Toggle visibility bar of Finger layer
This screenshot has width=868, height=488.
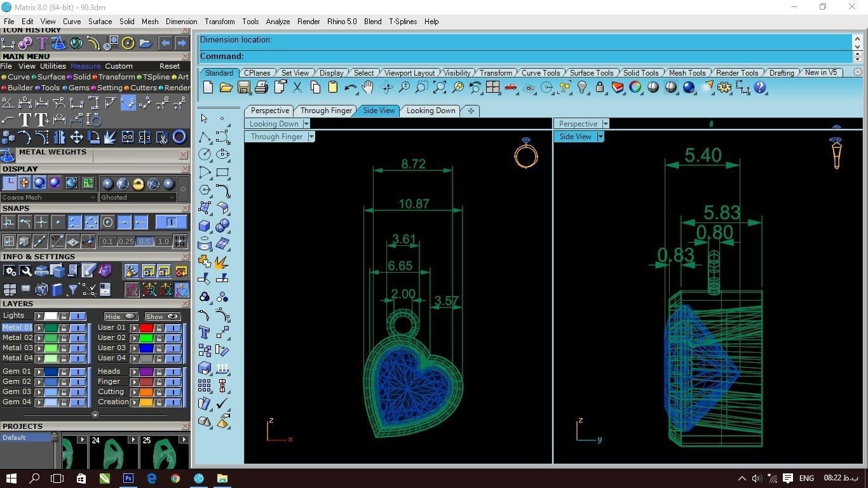[173, 382]
